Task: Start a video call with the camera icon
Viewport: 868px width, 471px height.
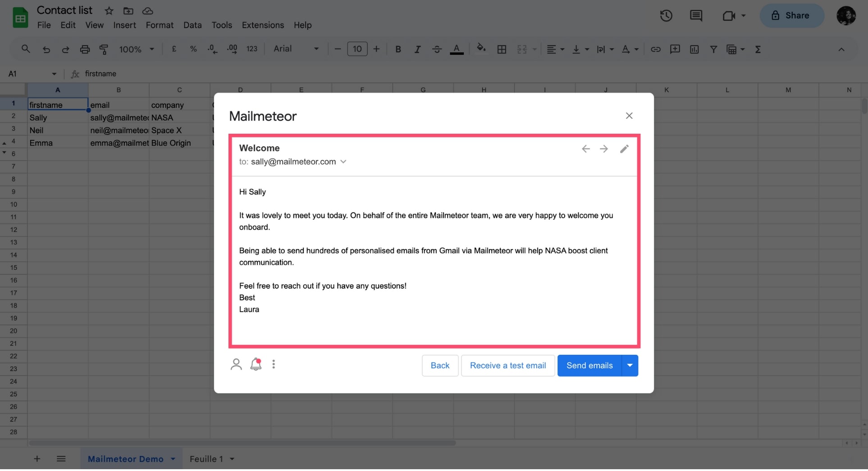Action: (729, 16)
